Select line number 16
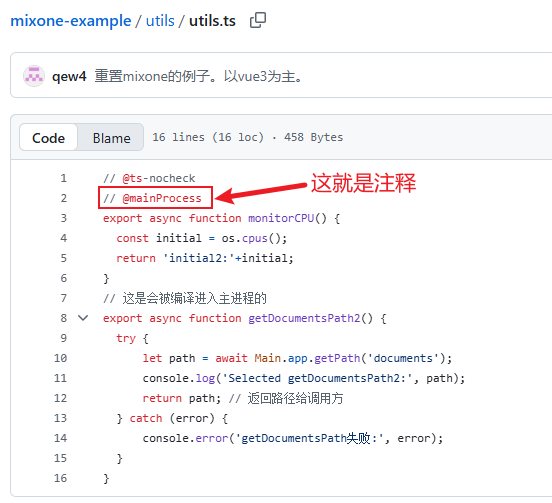Screen dimensions: 552x503 tap(61, 478)
